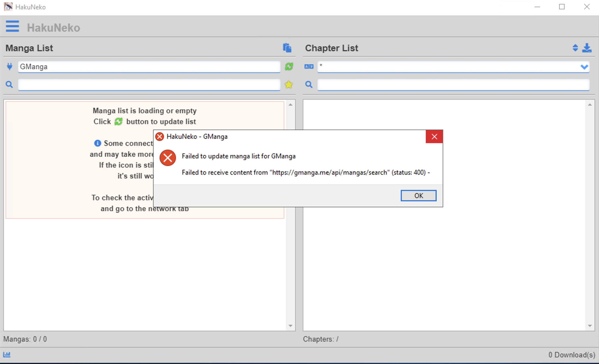Click the manga search input field

[149, 85]
